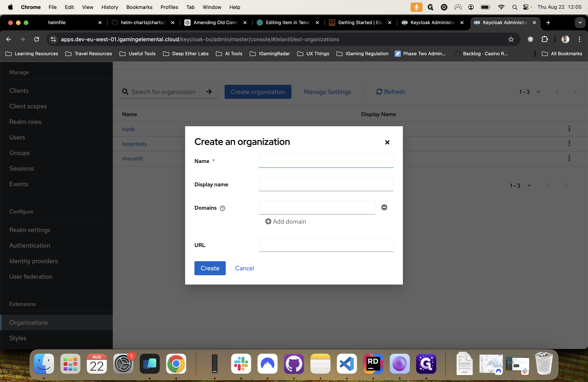Image resolution: width=588 pixels, height=382 pixels.
Task: Focus the Display name input field
Action: pos(326,184)
